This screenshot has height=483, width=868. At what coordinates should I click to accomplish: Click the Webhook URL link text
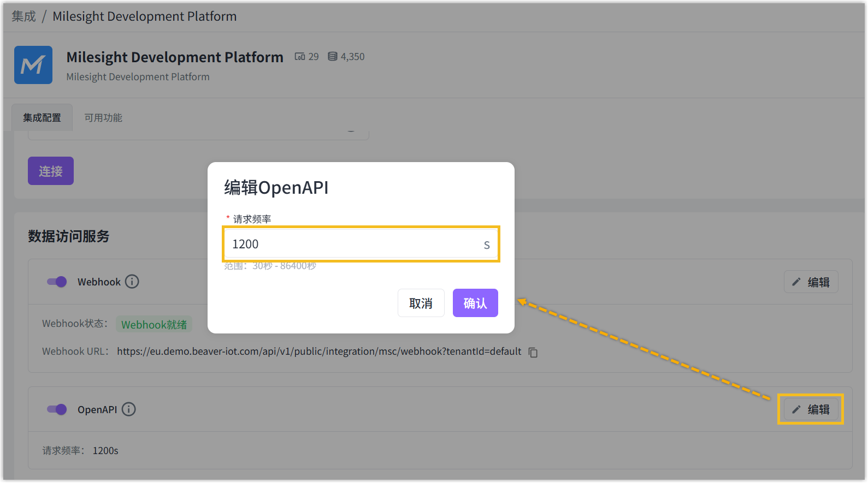(x=319, y=351)
